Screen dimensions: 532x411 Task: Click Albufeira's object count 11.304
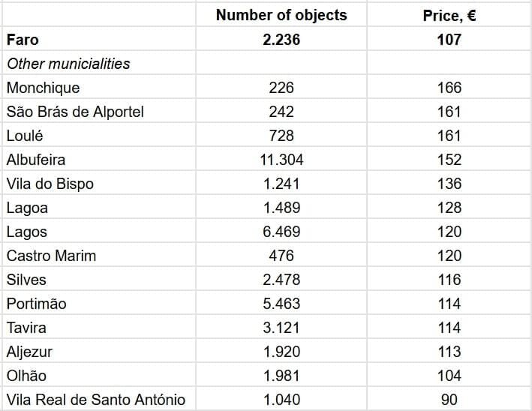pyautogui.click(x=281, y=160)
